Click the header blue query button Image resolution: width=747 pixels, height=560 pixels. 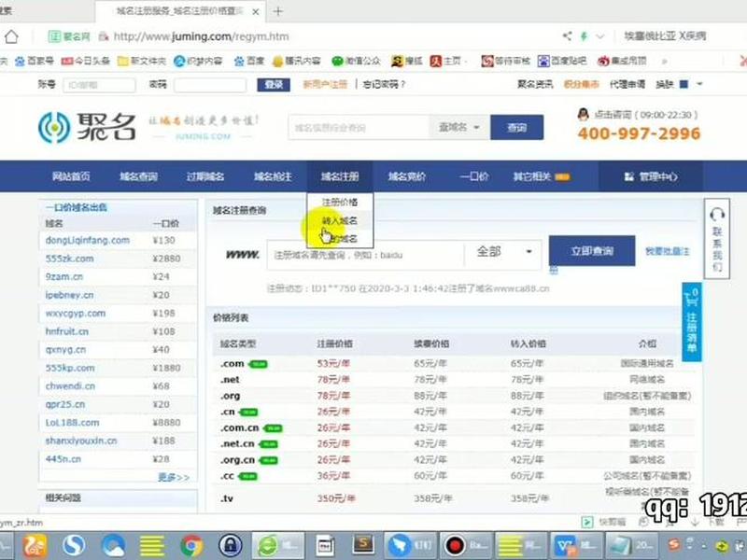coord(517,127)
